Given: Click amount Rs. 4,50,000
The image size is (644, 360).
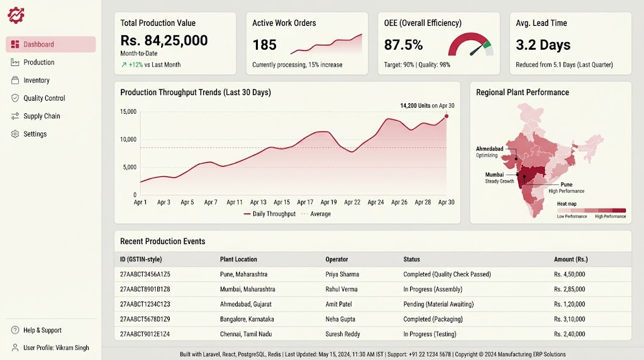Looking at the screenshot, I should (x=569, y=274).
